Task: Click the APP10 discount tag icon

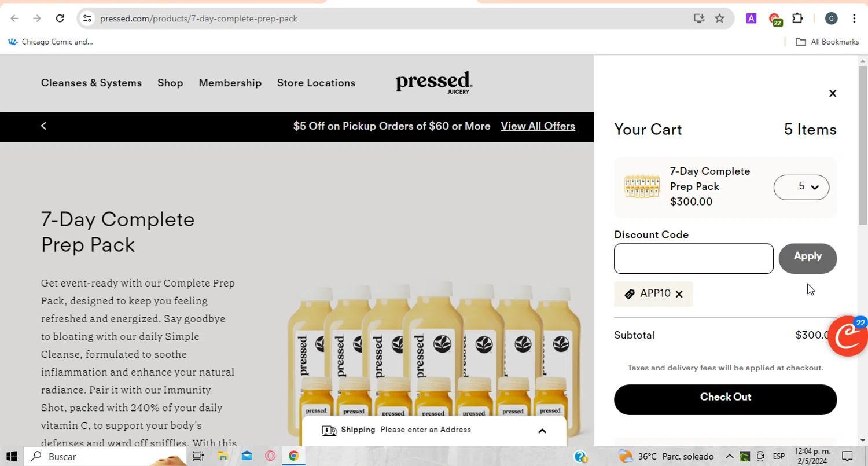Action: pos(630,294)
